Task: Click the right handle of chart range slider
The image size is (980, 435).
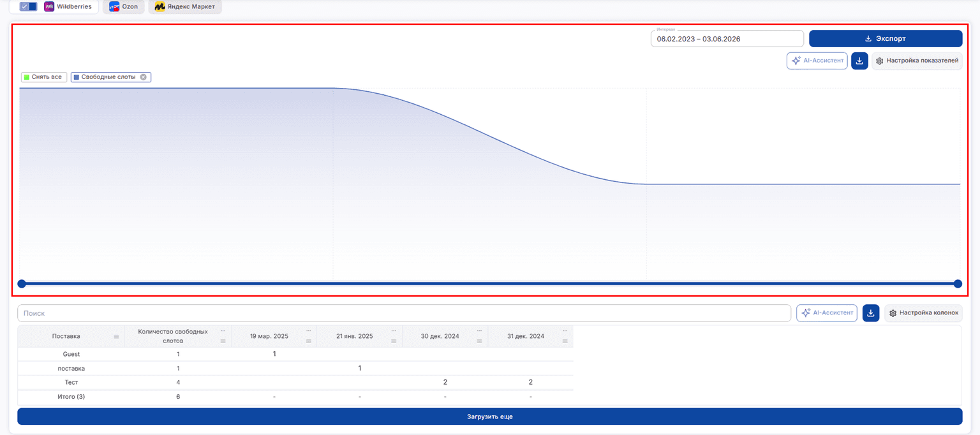Action: tap(958, 284)
